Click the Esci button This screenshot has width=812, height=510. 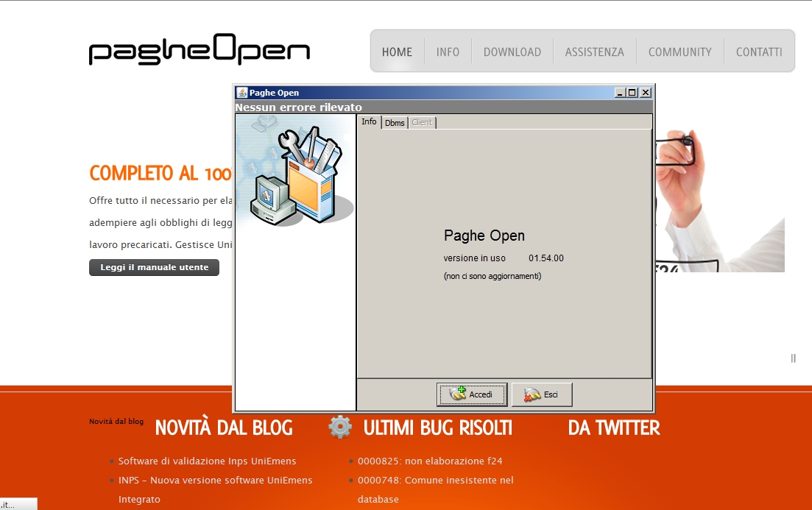[542, 394]
